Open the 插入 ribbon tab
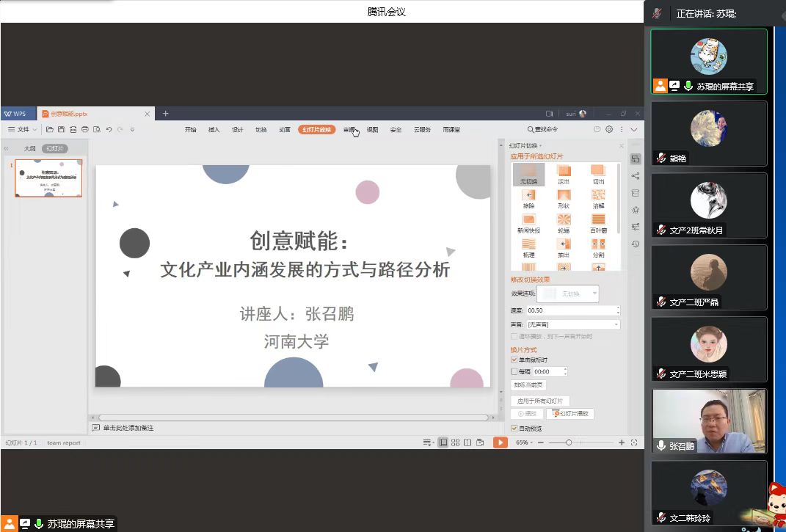The image size is (786, 532). coord(214,130)
